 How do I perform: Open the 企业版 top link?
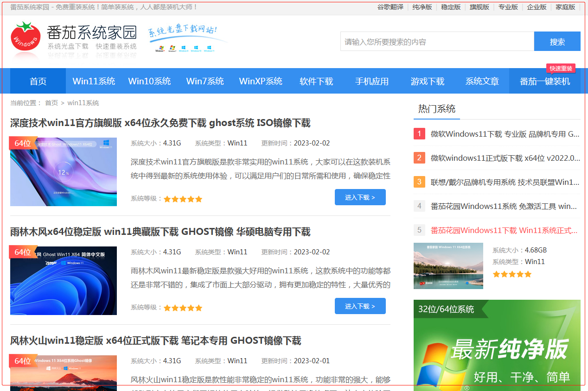point(537,7)
